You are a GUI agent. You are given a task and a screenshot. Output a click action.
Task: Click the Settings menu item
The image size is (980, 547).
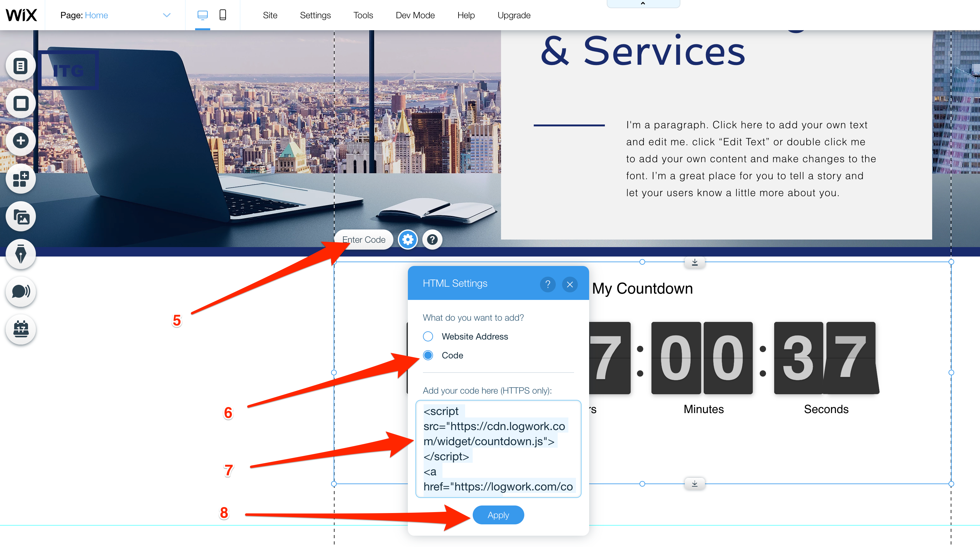click(315, 15)
